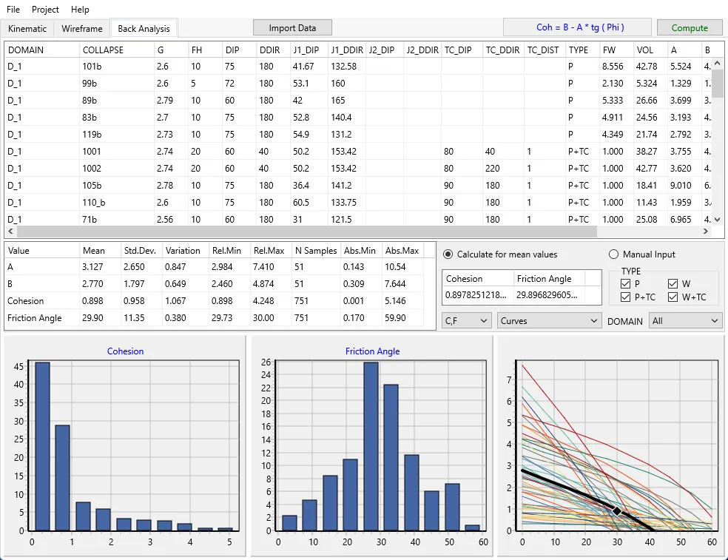
Task: Click the Compute button
Action: (690, 28)
